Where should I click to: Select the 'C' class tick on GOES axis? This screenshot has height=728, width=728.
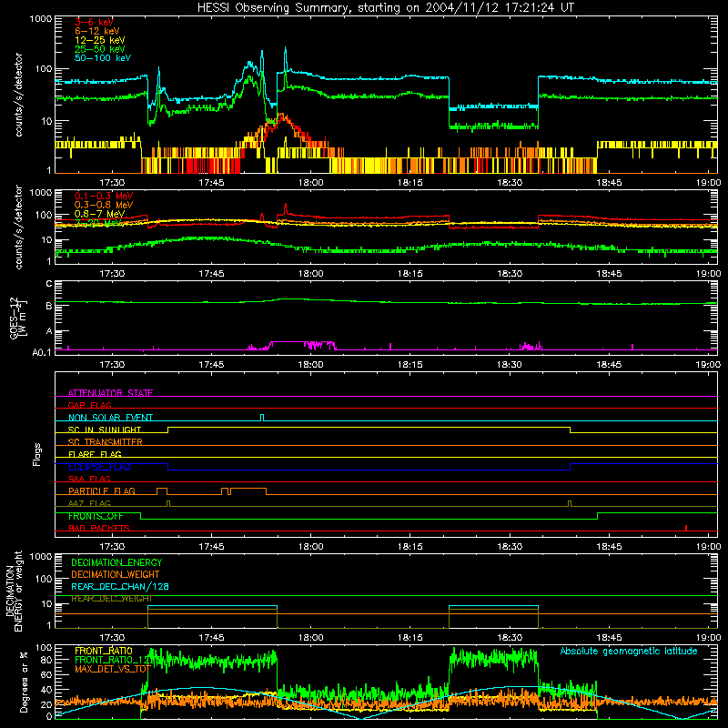click(x=49, y=284)
